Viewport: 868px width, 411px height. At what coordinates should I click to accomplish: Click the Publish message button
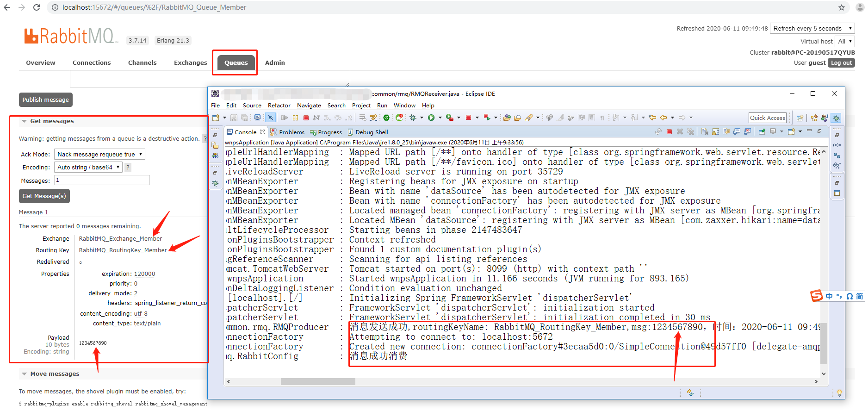point(45,100)
